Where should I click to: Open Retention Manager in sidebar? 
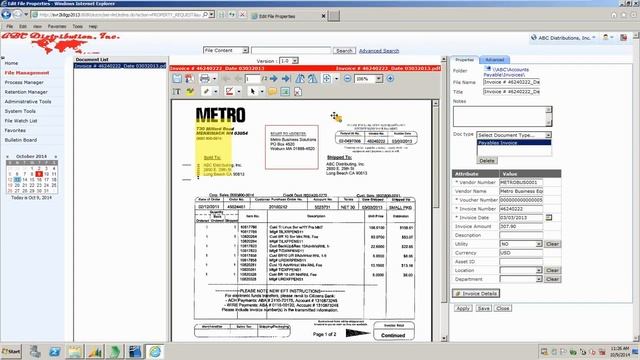(26, 92)
